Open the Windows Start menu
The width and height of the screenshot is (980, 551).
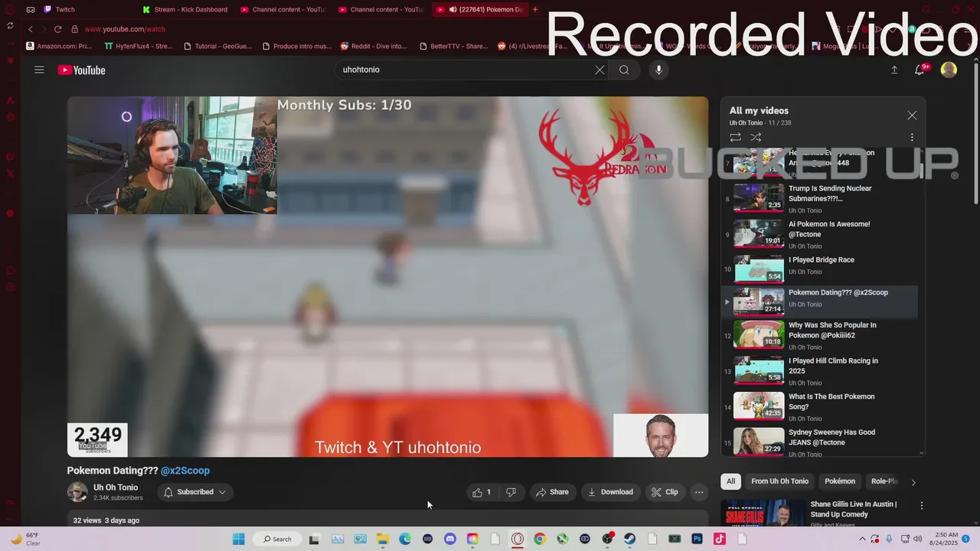[238, 539]
